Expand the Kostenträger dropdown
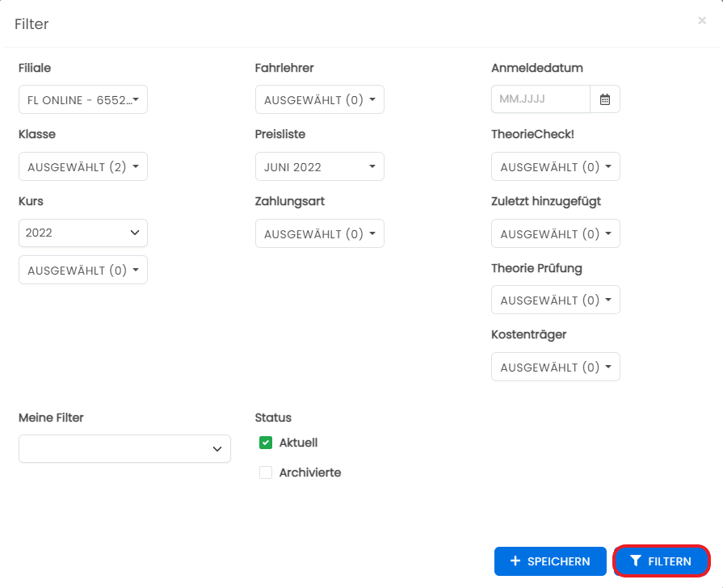 pyautogui.click(x=556, y=367)
